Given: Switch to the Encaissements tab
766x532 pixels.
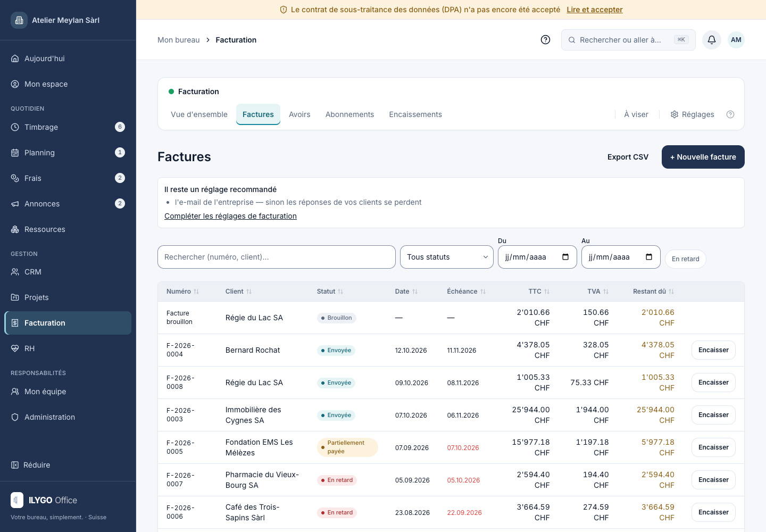Looking at the screenshot, I should [415, 114].
